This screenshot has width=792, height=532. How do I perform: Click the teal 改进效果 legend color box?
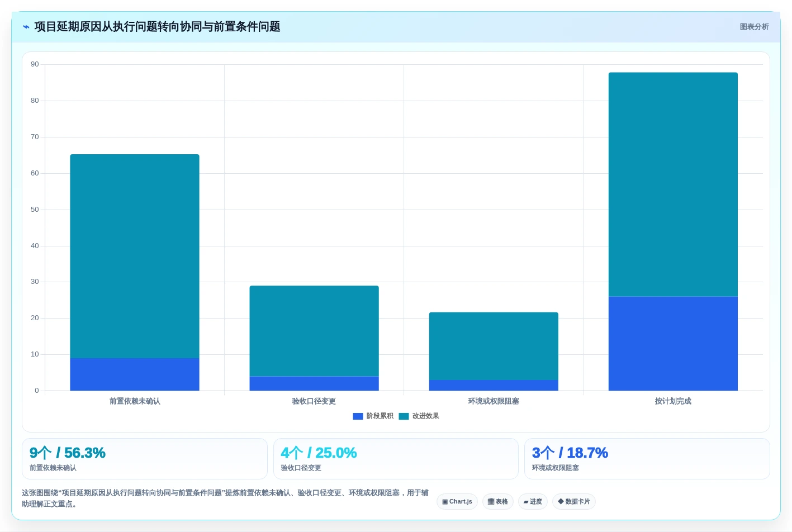click(x=404, y=416)
